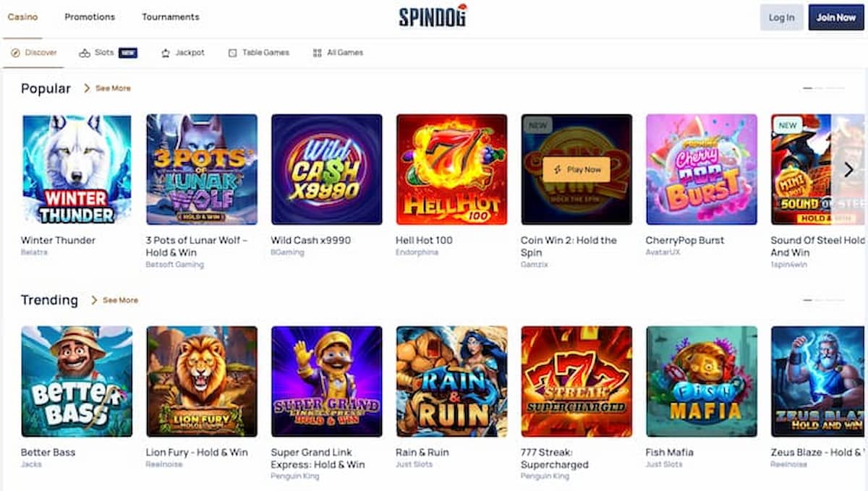The width and height of the screenshot is (868, 491).
Task: Expand See More chevron next to Trending
Action: pos(94,300)
